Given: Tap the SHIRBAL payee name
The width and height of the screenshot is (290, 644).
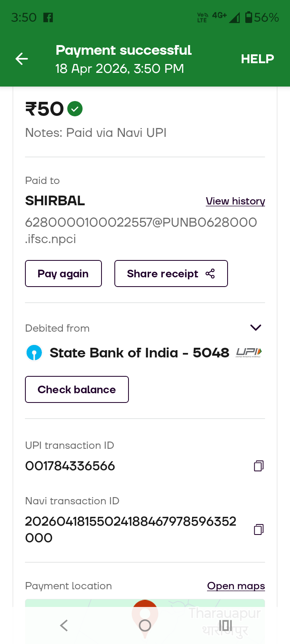Looking at the screenshot, I should (55, 200).
